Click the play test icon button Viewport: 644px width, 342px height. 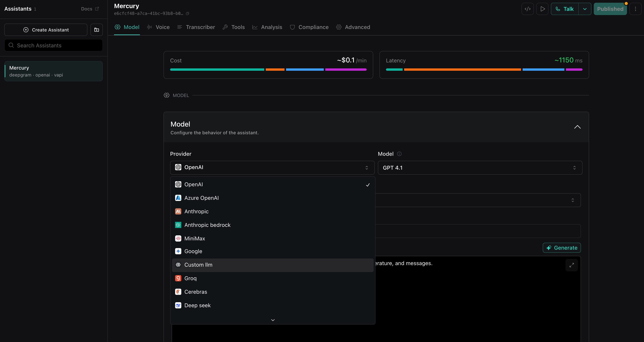pyautogui.click(x=542, y=9)
